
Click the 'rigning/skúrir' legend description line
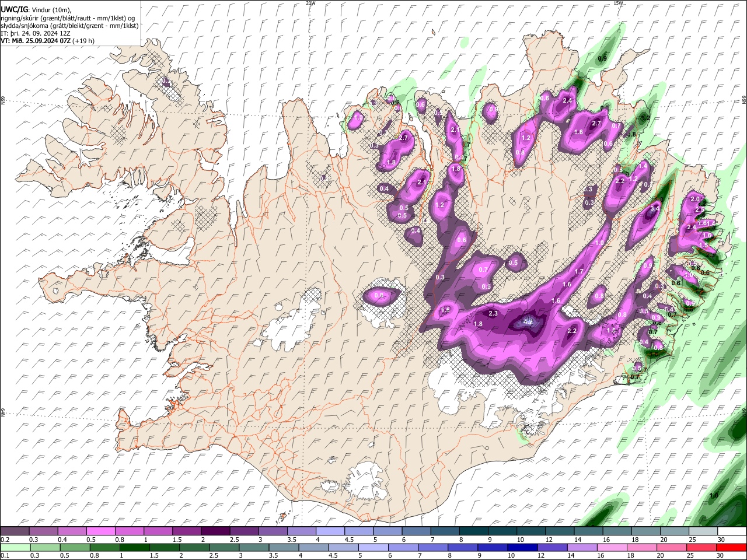point(68,18)
